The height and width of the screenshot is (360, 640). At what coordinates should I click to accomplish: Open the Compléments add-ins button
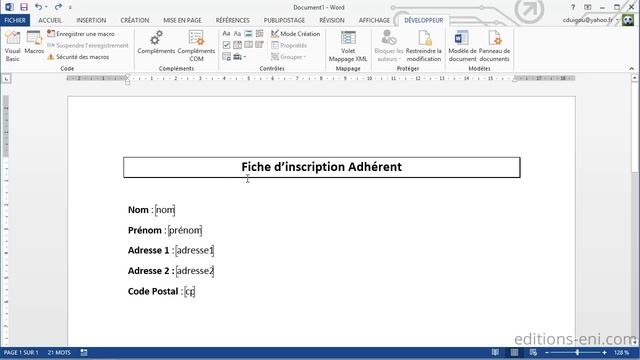coord(156,42)
